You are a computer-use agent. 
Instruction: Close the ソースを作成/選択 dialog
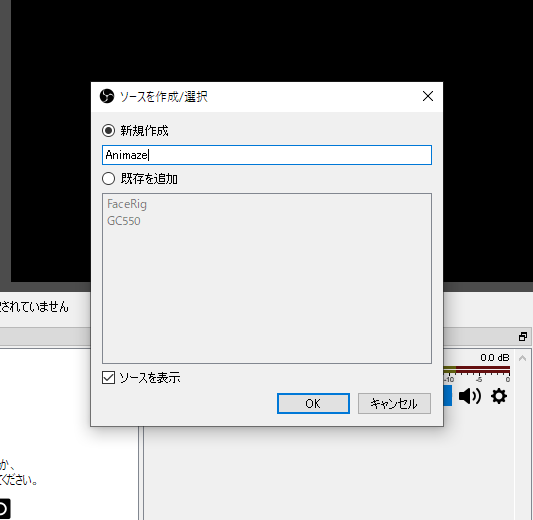click(428, 96)
